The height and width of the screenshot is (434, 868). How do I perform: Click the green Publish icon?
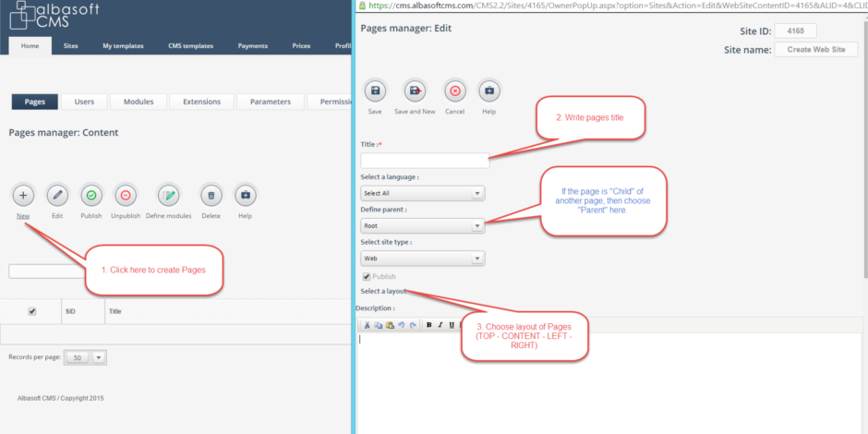(x=91, y=195)
